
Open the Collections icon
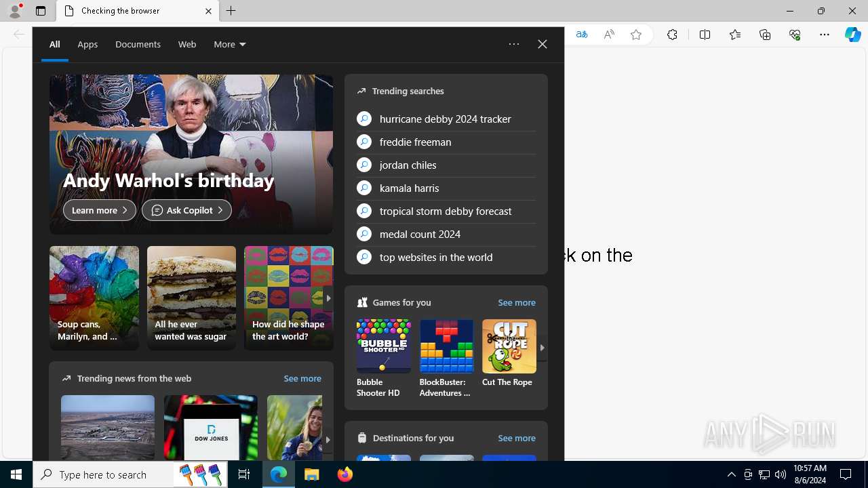765,35
